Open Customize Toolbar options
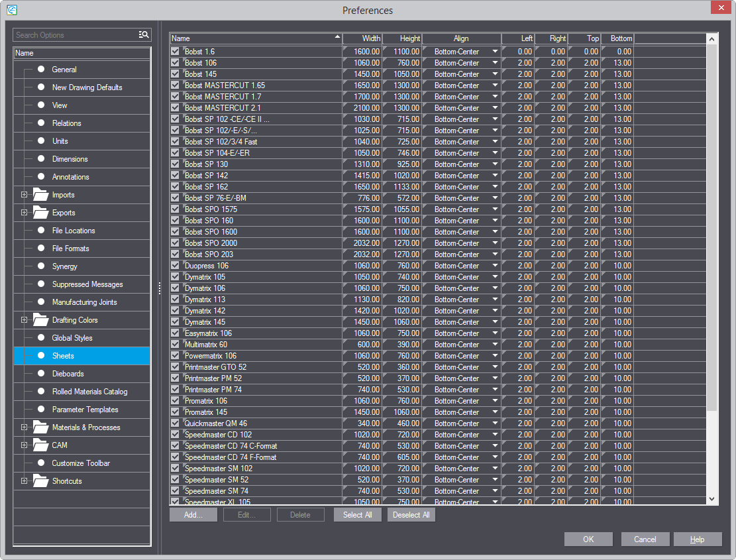 pos(82,463)
